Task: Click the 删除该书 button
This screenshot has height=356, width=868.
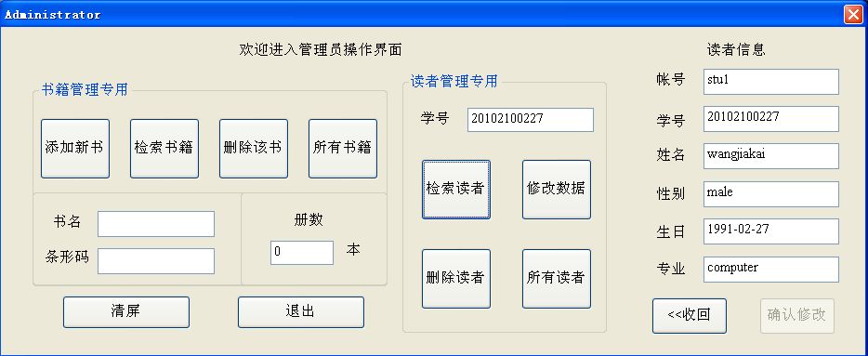Action: pos(254,149)
